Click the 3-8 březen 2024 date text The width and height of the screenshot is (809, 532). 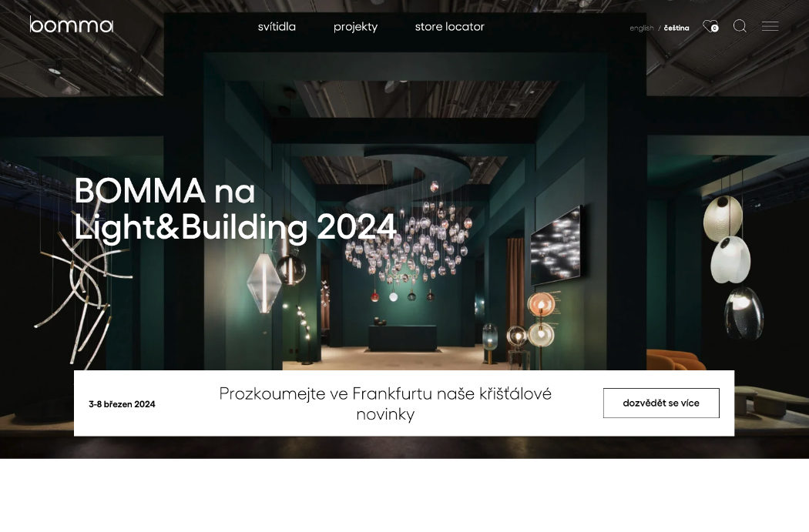[x=122, y=404]
